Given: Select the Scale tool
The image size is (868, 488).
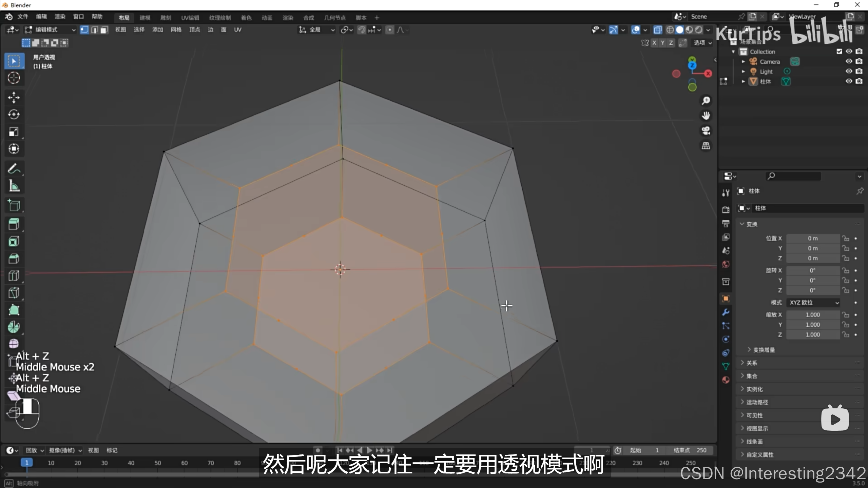Looking at the screenshot, I should (14, 132).
